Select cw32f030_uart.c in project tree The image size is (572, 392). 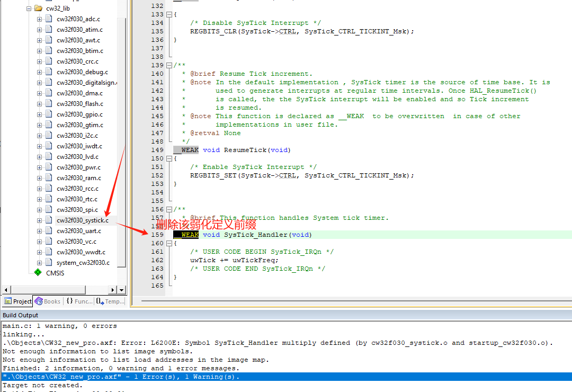coord(79,230)
